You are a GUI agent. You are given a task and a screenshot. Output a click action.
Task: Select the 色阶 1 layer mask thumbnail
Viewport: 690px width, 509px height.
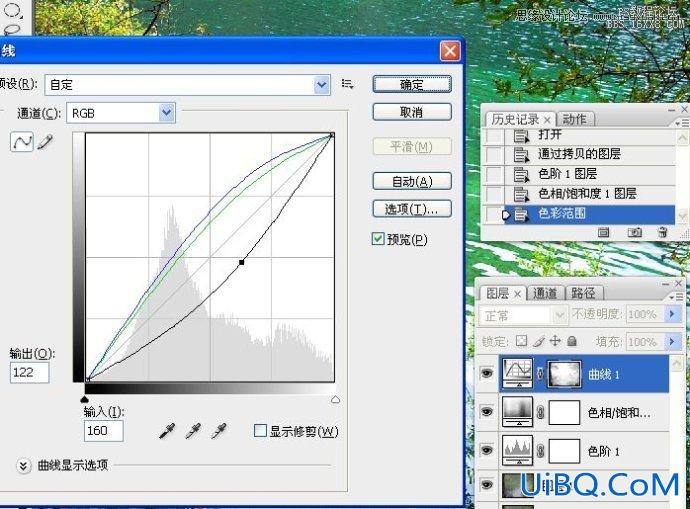[564, 451]
